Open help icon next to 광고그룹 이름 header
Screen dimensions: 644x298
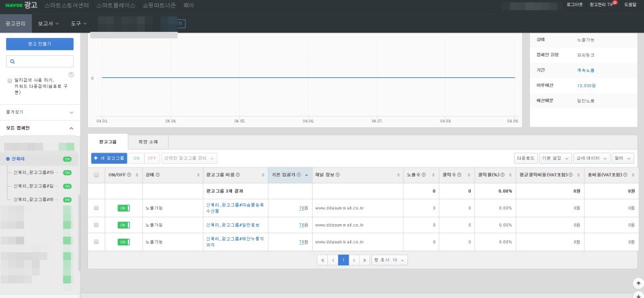(x=238, y=175)
